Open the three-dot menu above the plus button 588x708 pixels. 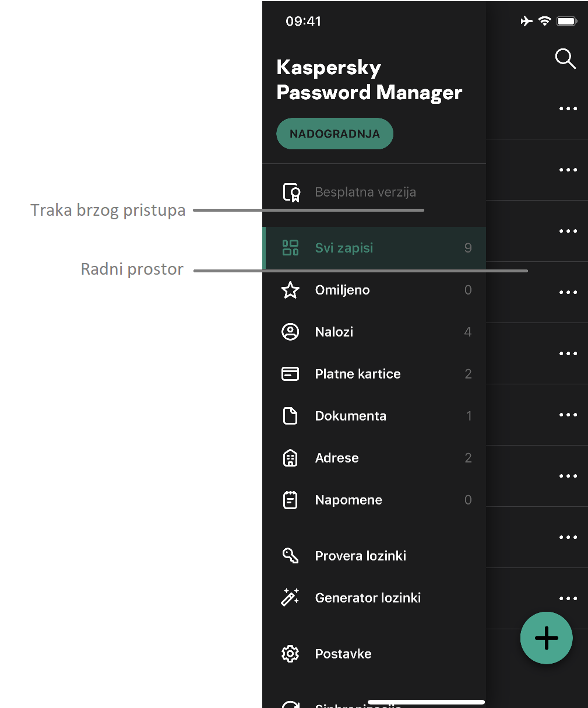tap(568, 598)
